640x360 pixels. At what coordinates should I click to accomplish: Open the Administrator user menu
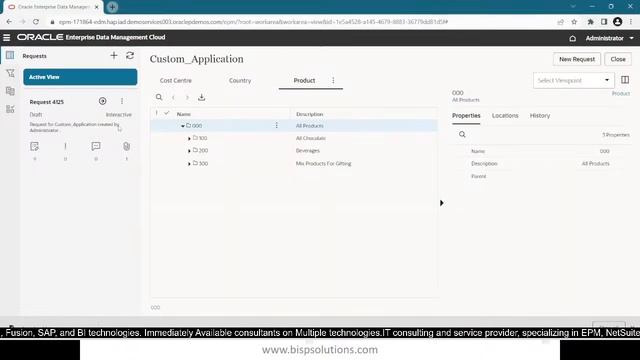[x=609, y=38]
